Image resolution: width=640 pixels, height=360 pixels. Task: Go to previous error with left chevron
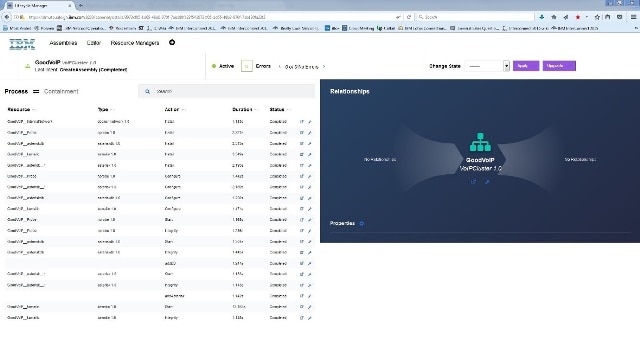(280, 67)
